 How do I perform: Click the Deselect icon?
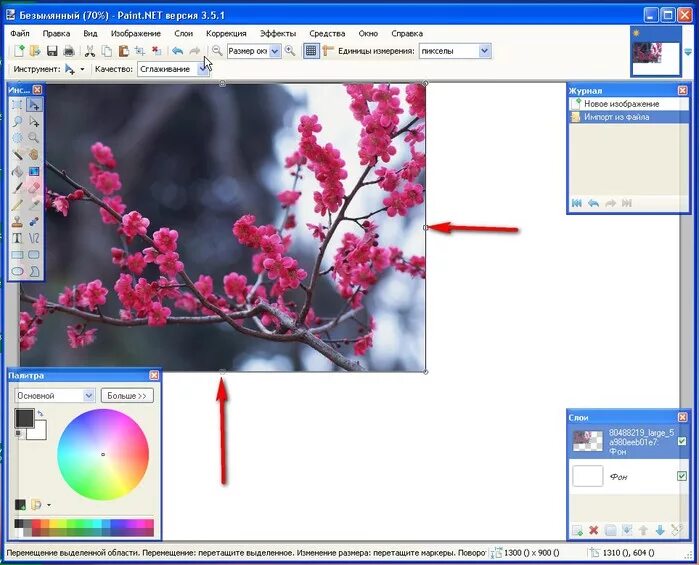156,51
